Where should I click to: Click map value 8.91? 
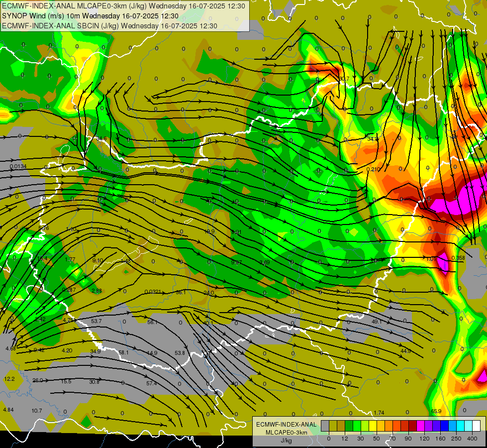pyautogui.click(x=236, y=232)
